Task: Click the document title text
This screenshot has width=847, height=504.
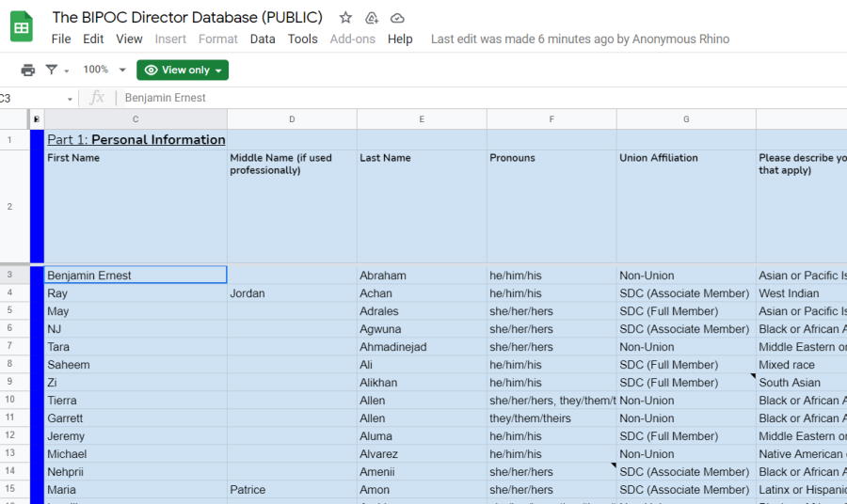Action: point(187,18)
